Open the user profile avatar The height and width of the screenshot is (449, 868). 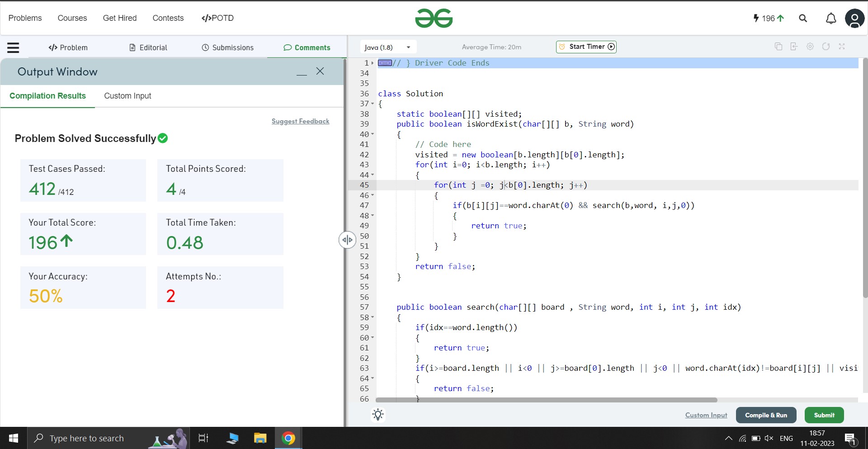click(x=854, y=18)
